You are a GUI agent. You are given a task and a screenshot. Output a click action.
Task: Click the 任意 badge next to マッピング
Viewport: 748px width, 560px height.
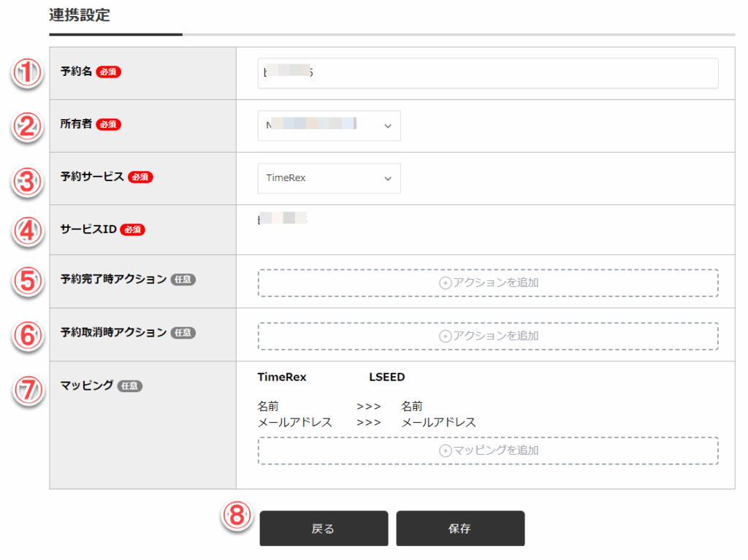point(129,386)
